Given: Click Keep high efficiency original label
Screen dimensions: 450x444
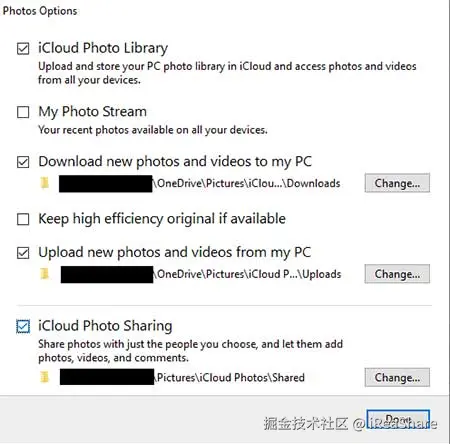Looking at the screenshot, I should [x=162, y=219].
